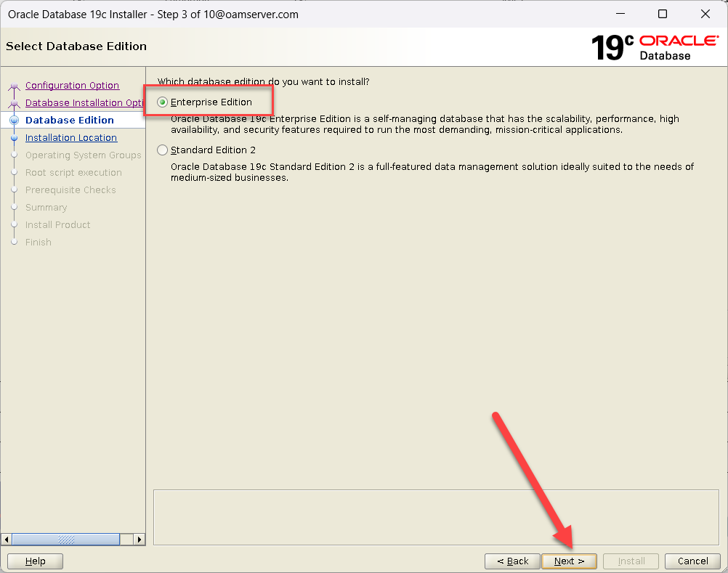Choose the Standard Edition 2 radio button
This screenshot has height=573, width=728.
[163, 150]
